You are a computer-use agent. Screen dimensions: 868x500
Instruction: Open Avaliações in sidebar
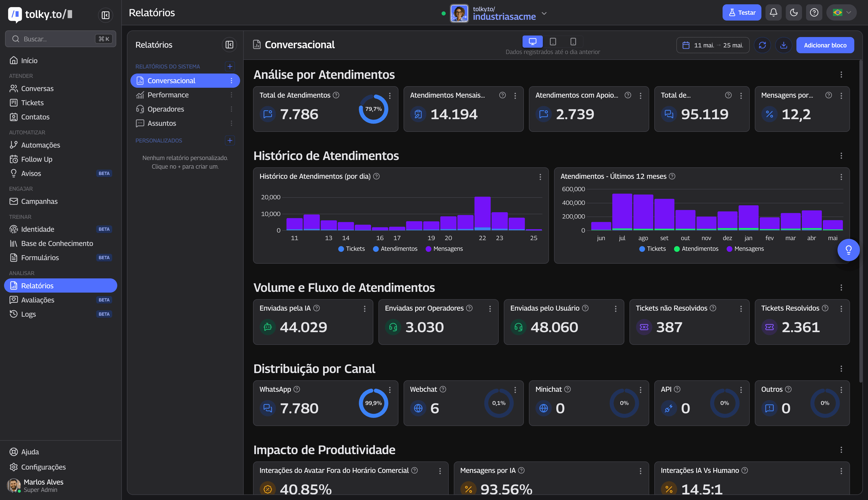point(60,300)
